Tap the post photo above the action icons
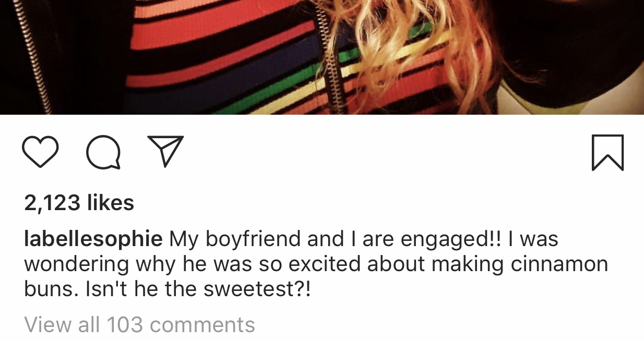 322,57
